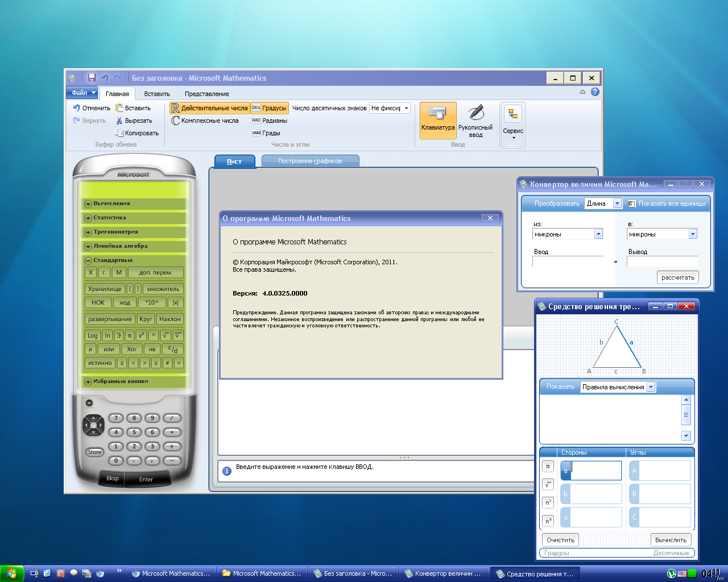The width and height of the screenshot is (728, 582).
Task: Click the π key on the calculator pad
Action: click(130, 335)
